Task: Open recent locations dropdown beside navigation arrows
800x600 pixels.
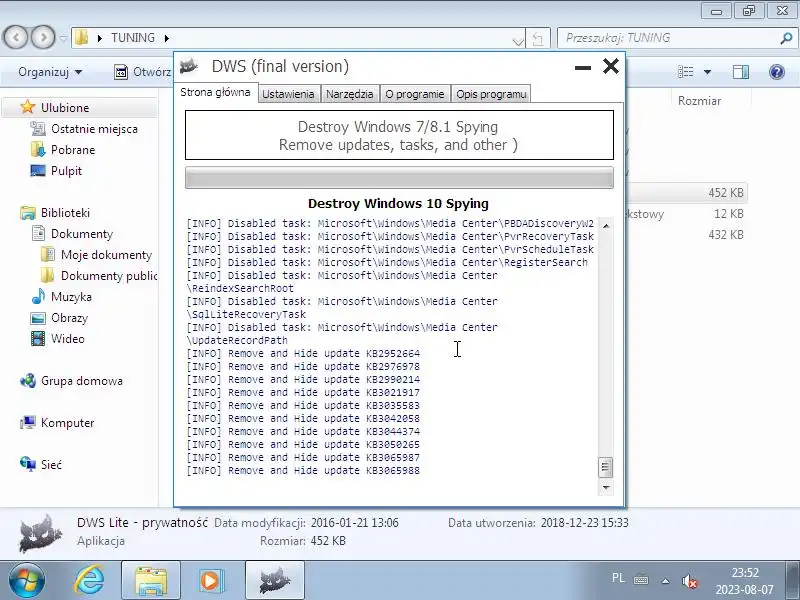Action: [63, 38]
